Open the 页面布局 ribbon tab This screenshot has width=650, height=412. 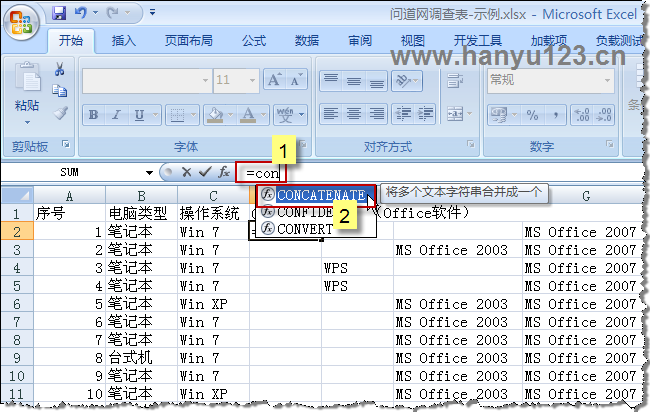click(x=189, y=41)
